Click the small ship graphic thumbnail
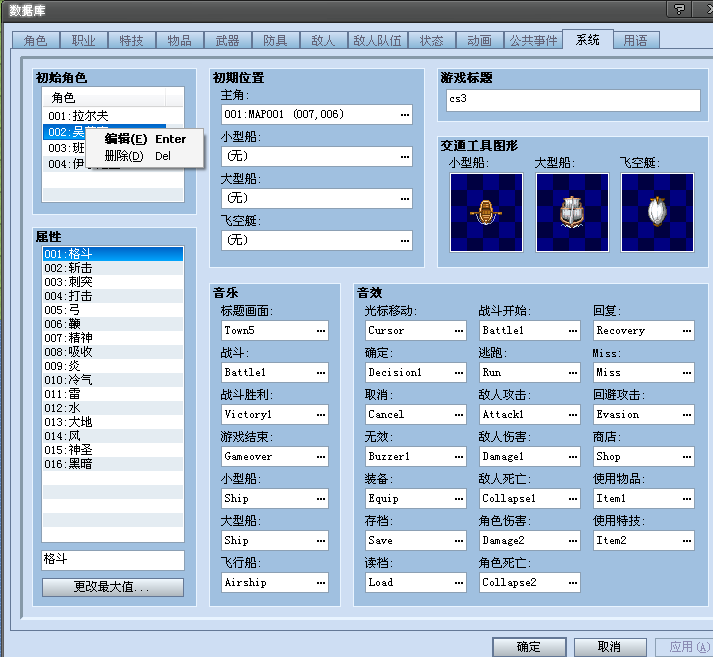The width and height of the screenshot is (713, 657). click(486, 212)
